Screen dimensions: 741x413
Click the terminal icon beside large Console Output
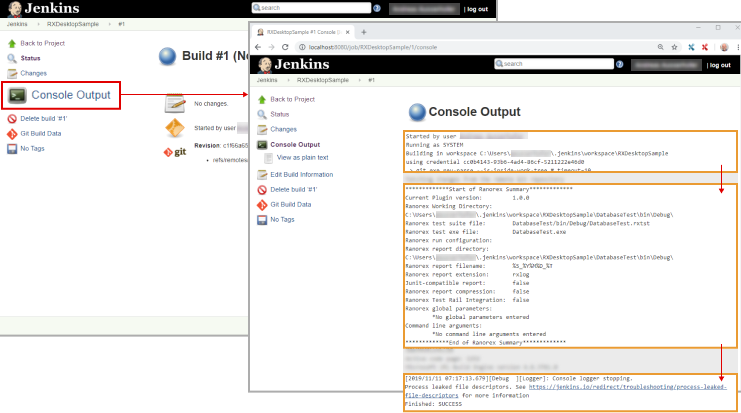17,95
